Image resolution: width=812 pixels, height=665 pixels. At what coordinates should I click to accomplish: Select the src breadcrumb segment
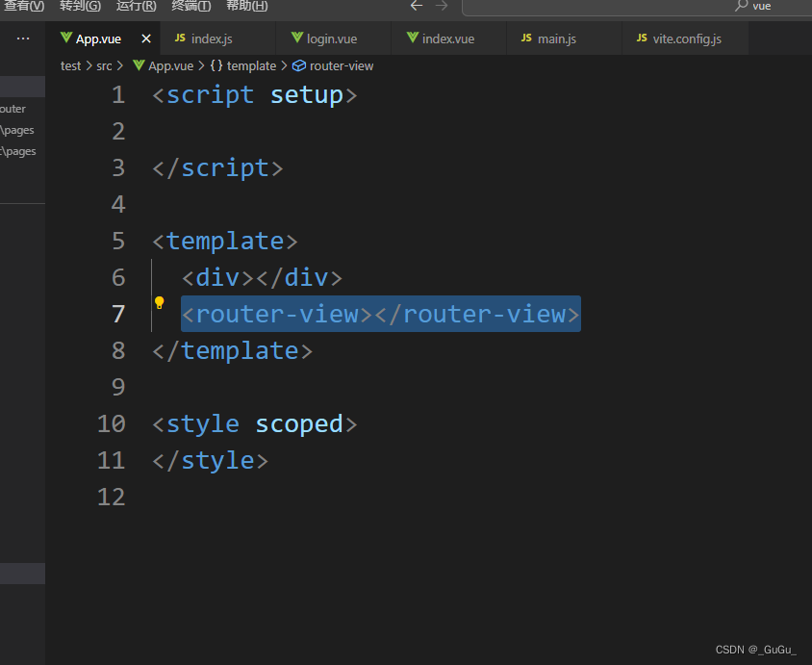104,66
